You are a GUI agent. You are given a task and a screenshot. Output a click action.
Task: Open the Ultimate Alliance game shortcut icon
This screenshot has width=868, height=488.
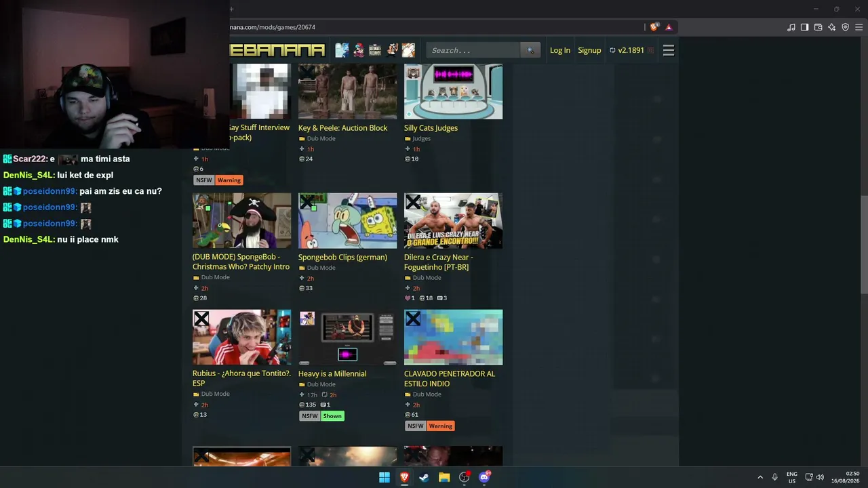click(375, 50)
